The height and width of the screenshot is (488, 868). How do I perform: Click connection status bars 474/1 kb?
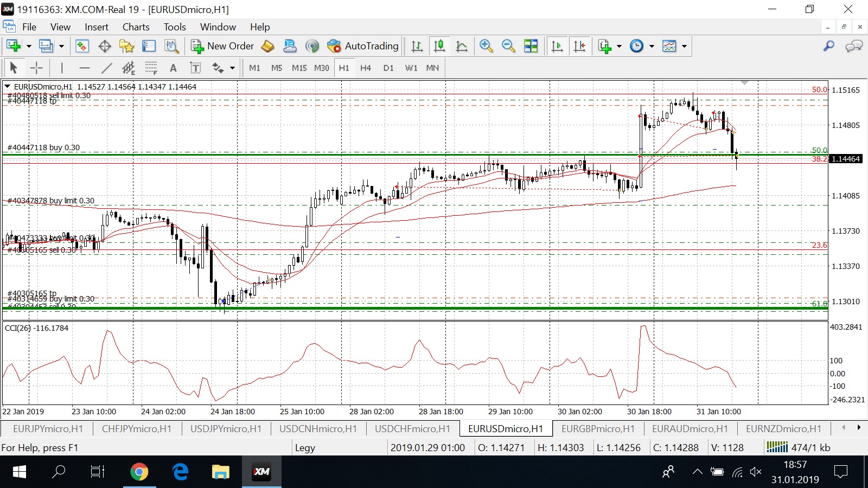[x=798, y=447]
